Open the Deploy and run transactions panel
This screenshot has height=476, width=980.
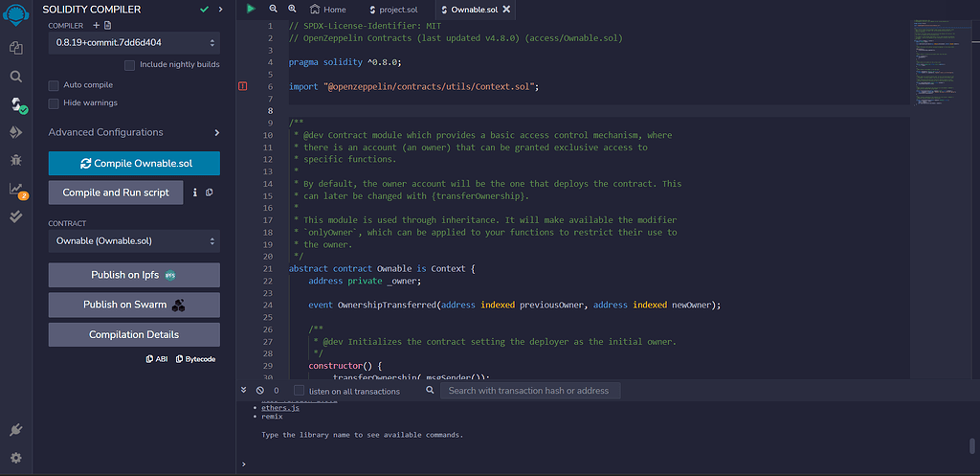pyautogui.click(x=15, y=131)
